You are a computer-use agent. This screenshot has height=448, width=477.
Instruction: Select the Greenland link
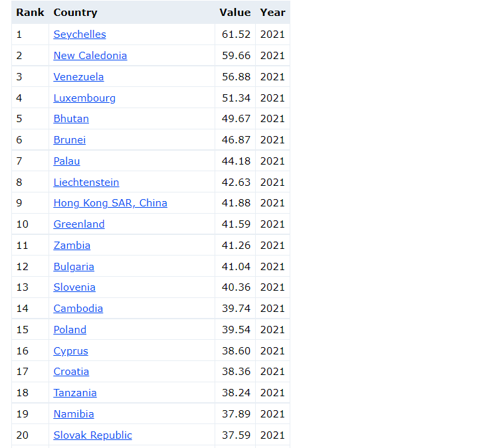coord(79,224)
